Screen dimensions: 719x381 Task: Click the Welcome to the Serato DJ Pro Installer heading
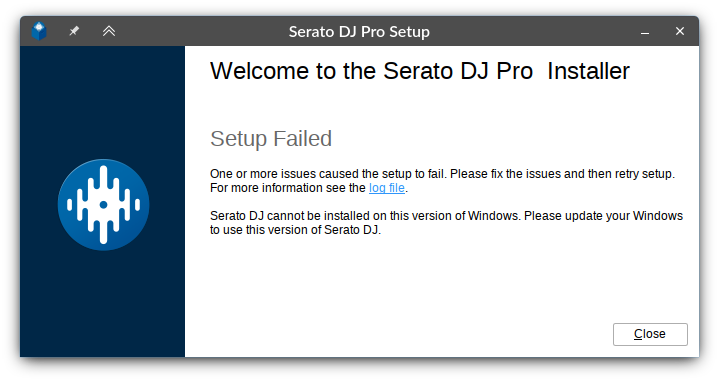pos(420,71)
